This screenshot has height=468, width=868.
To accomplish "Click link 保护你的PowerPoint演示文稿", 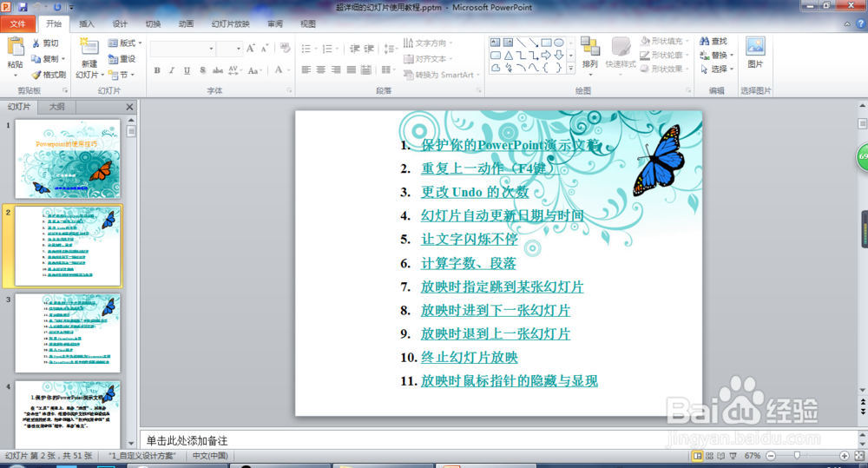I will (x=510, y=145).
